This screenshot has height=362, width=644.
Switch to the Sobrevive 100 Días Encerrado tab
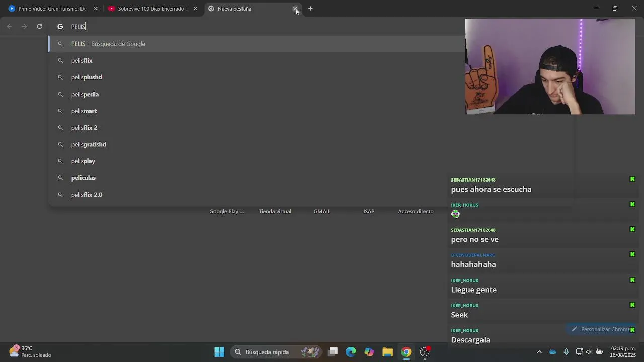click(152, 9)
